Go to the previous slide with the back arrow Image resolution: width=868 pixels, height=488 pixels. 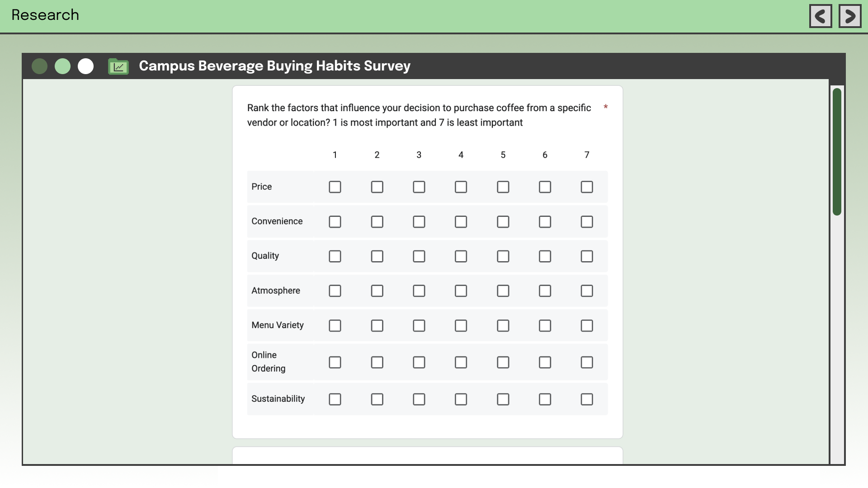[x=821, y=16]
